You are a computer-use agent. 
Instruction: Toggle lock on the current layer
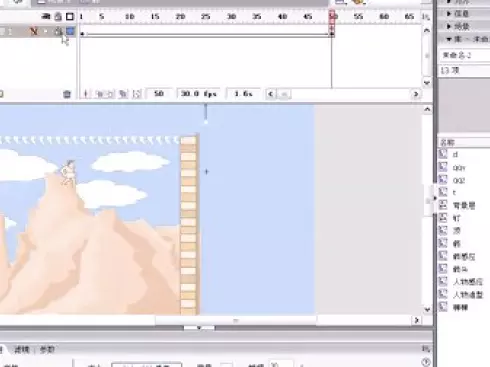click(58, 32)
